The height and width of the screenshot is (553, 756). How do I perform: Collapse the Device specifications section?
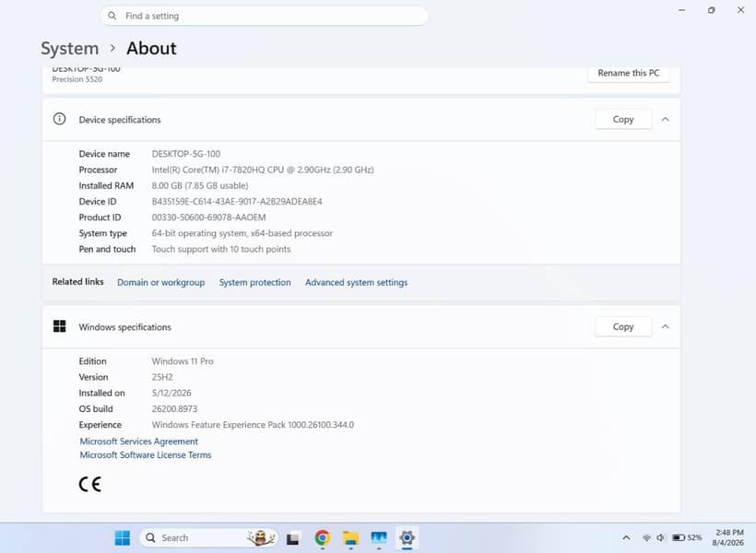coord(666,119)
